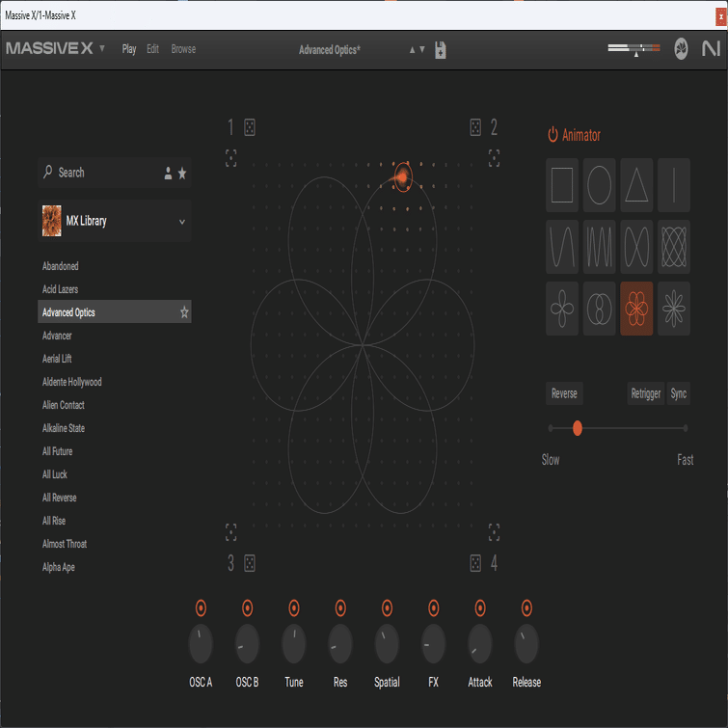728x728 pixels.
Task: Select the eight-point star animator path
Action: pos(673,309)
